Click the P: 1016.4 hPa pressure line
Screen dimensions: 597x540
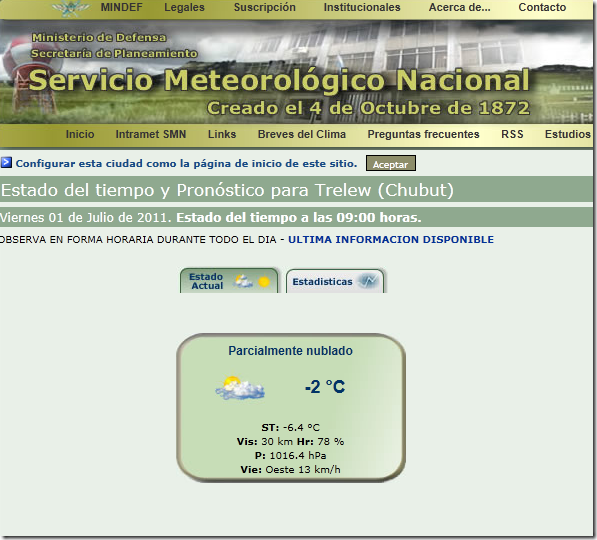(291, 455)
